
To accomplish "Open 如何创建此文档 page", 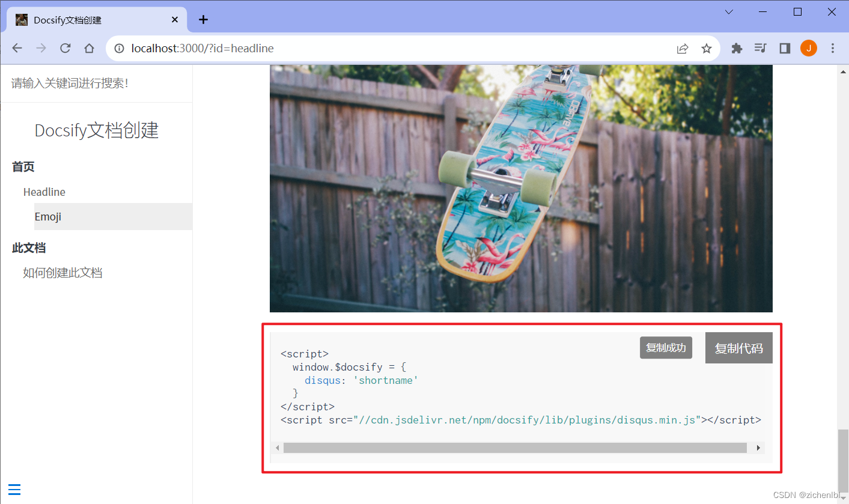I will [62, 273].
